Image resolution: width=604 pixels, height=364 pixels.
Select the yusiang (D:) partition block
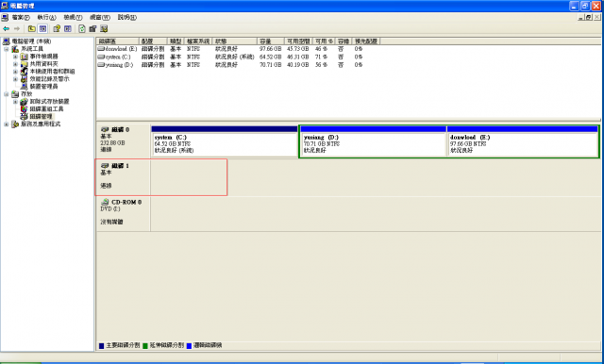click(374, 141)
